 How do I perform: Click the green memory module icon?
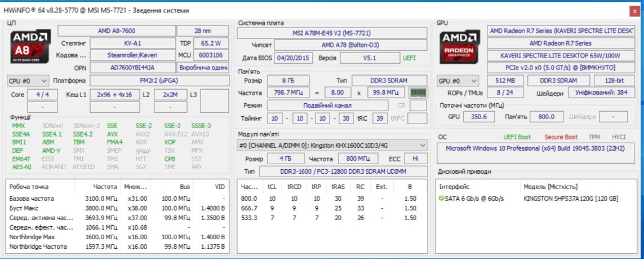[x=419, y=93]
